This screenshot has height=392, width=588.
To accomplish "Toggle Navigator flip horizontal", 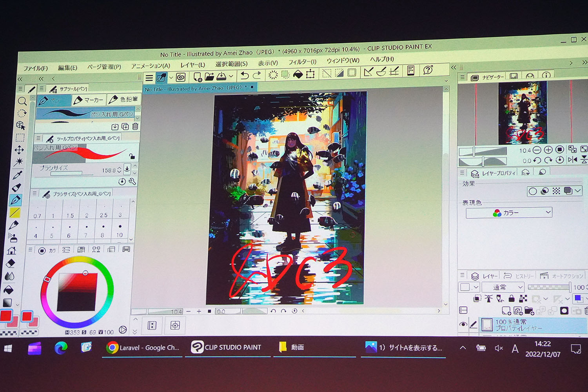I will [573, 159].
